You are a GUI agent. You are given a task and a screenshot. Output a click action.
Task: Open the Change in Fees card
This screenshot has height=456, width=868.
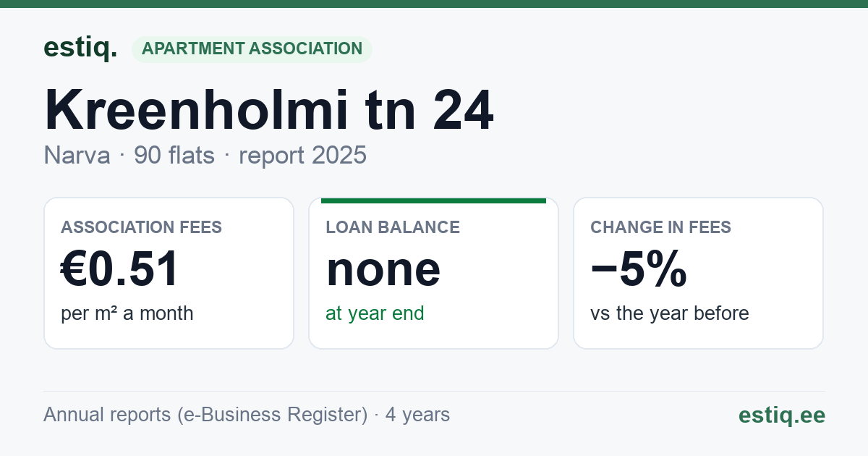click(698, 273)
